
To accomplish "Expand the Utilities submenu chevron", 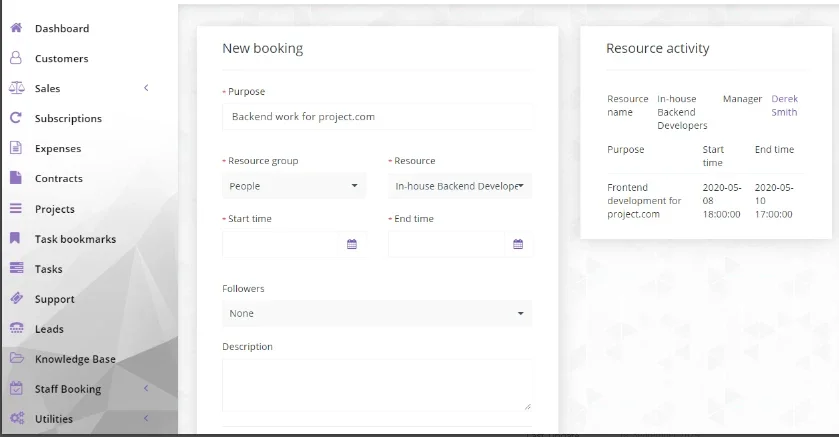I will tap(146, 418).
